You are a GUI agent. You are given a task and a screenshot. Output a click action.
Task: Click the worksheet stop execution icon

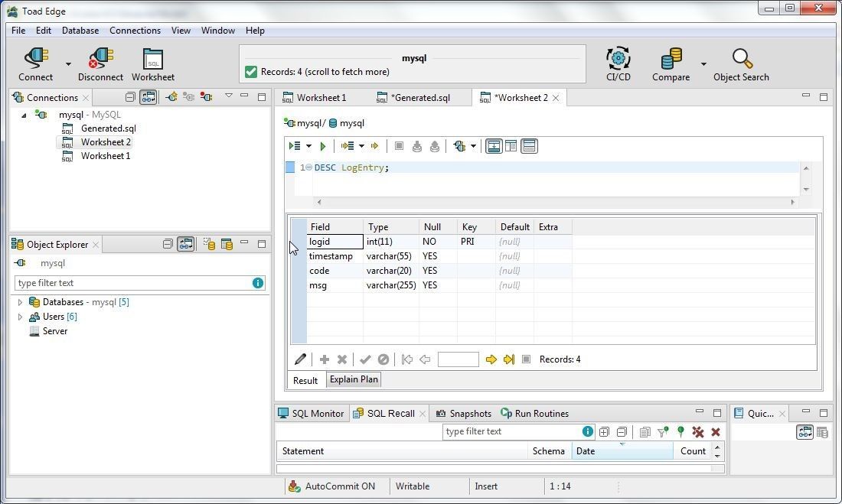[399, 146]
